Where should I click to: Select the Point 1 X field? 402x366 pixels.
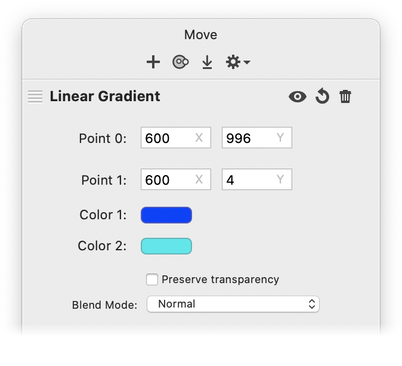176,179
